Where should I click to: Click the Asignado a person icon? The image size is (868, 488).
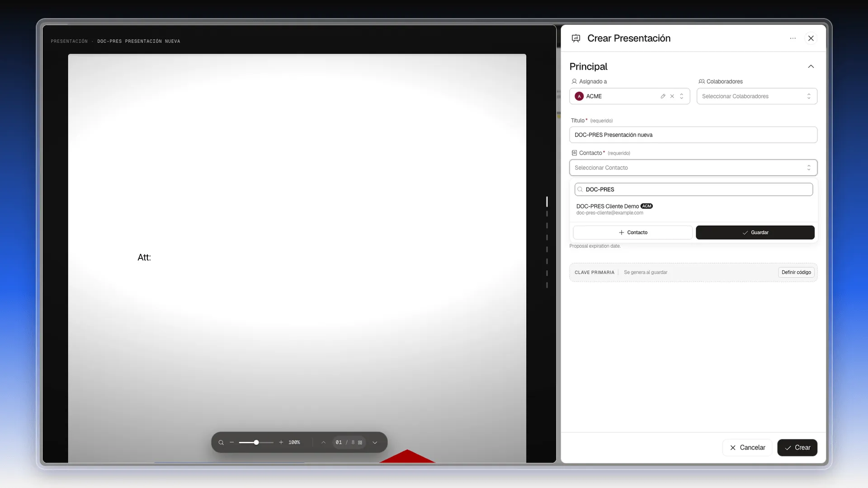click(574, 81)
